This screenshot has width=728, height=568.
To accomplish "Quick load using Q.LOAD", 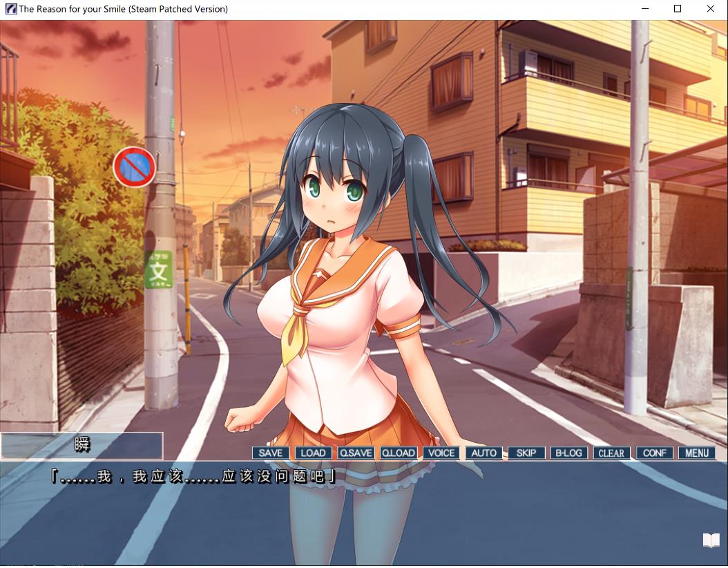I will [399, 453].
